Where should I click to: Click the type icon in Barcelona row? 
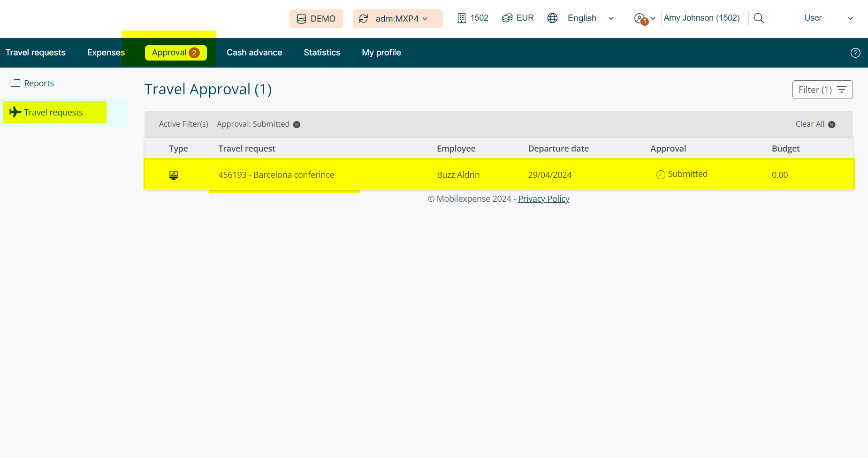(174, 175)
